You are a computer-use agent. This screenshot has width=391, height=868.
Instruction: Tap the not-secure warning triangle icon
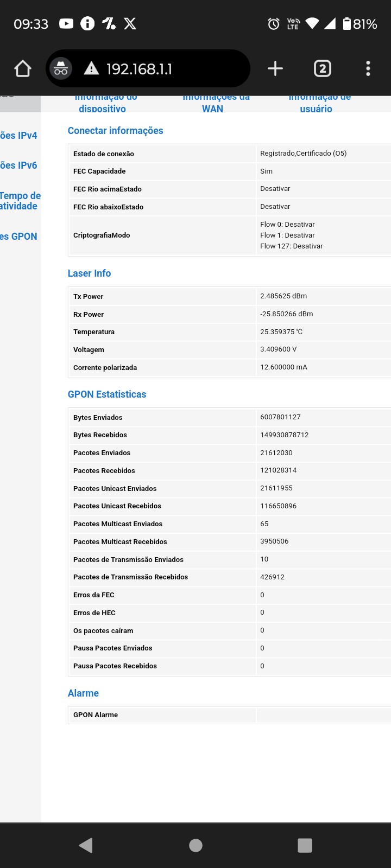pos(91,69)
